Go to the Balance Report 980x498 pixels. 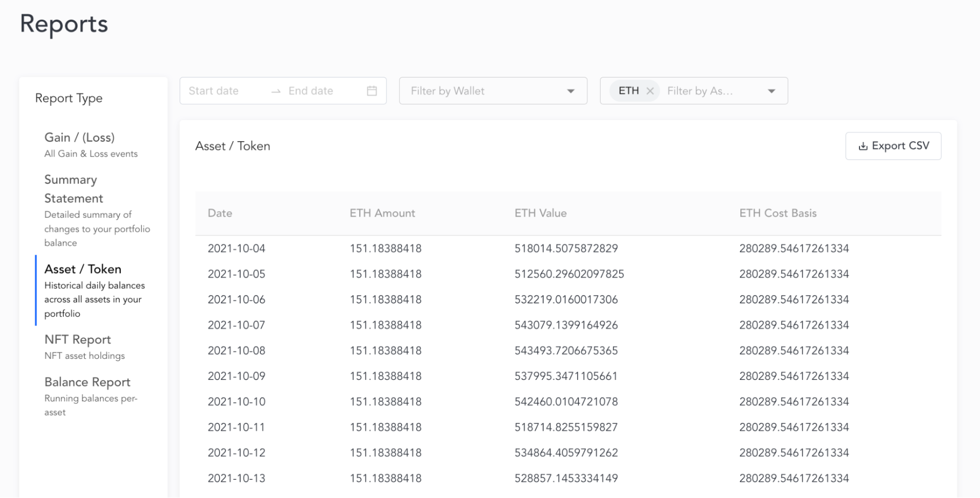87,382
